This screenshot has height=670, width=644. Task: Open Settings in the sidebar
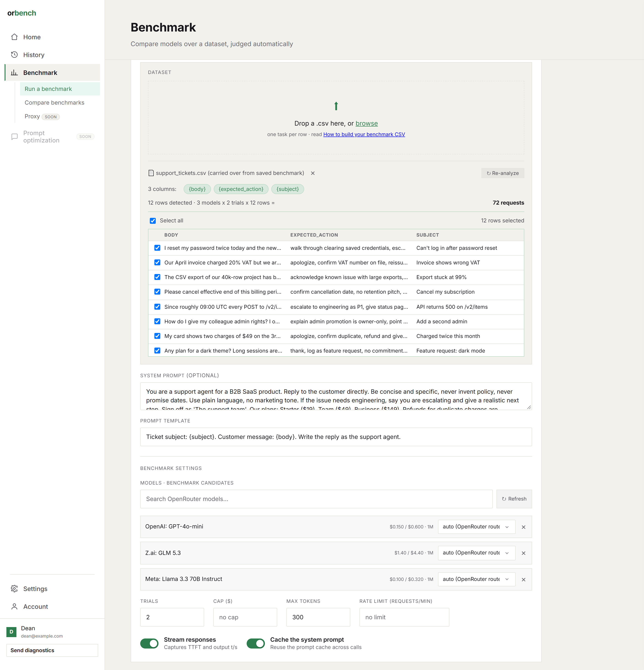[x=52, y=589]
